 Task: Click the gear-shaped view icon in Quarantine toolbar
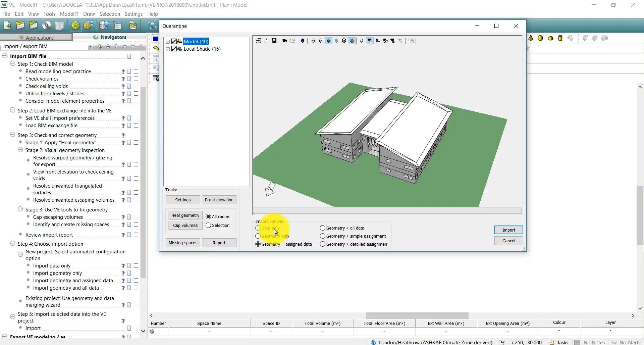tap(344, 41)
